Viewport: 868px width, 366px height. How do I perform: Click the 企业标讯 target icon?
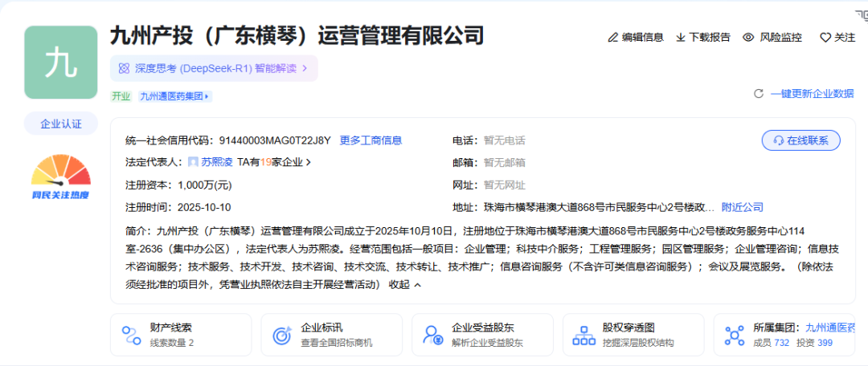tap(281, 335)
